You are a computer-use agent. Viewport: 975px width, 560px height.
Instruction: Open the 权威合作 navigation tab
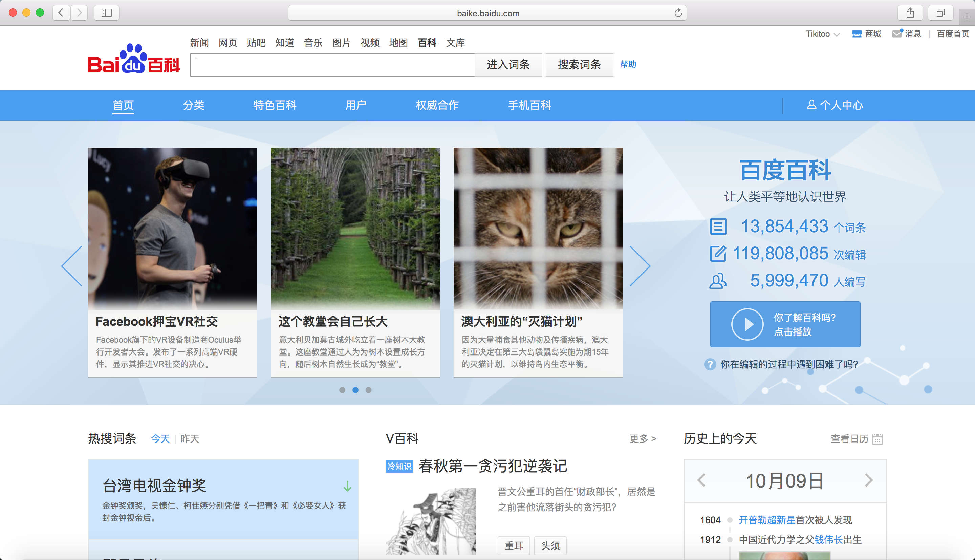click(437, 105)
